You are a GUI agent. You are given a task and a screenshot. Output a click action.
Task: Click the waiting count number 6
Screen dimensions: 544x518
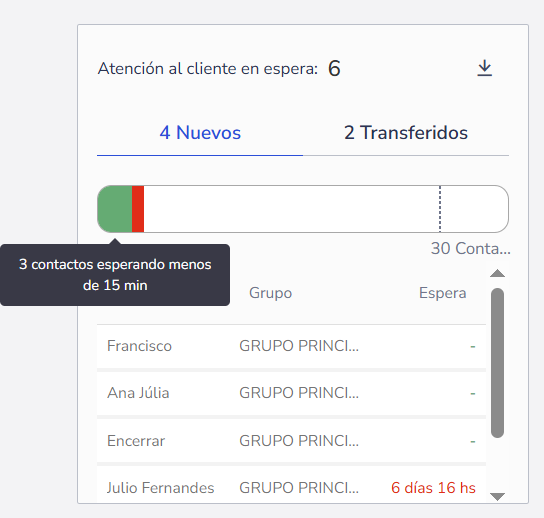(x=334, y=68)
